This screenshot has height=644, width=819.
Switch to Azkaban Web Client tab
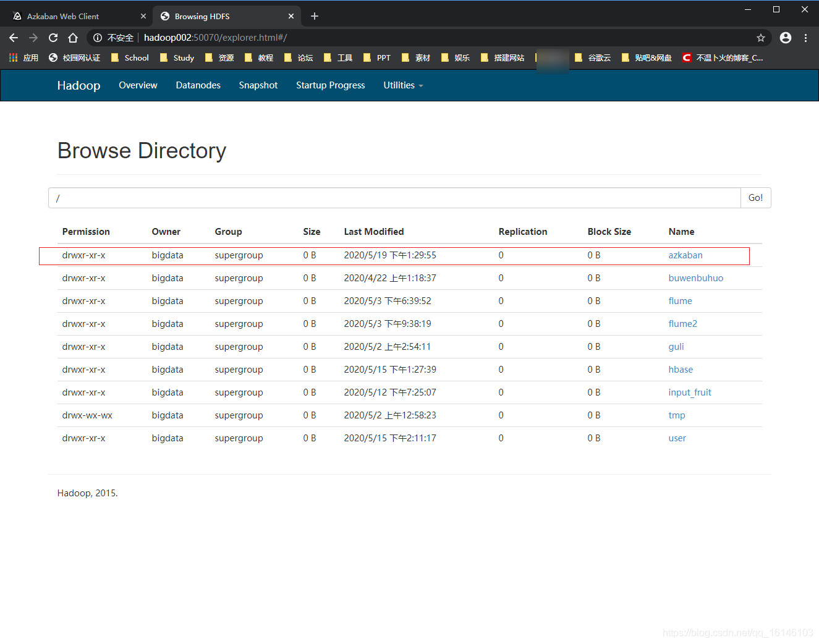tap(77, 16)
